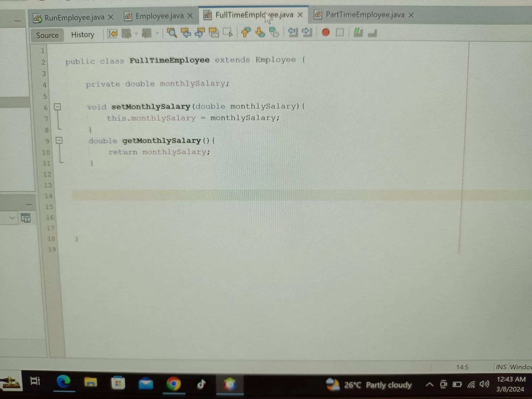Click the panel icon beside the left chevron

(26, 218)
